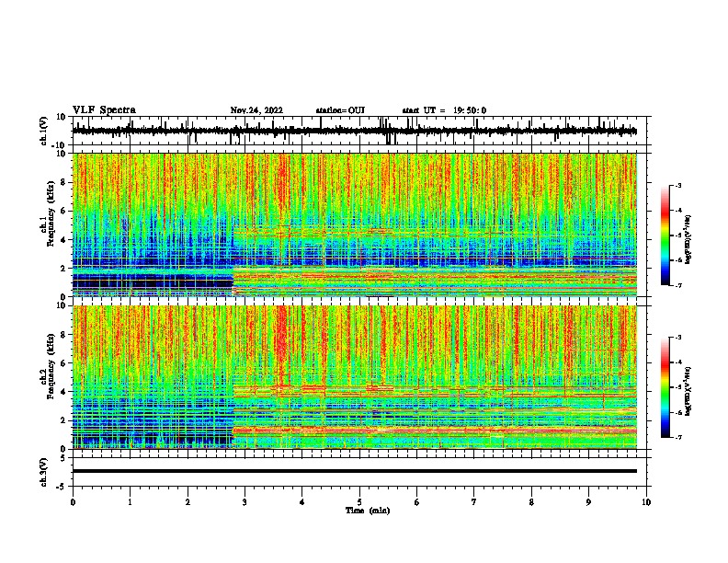Select the date "Nov.24, 2022"
728x563 pixels.
[256, 110]
